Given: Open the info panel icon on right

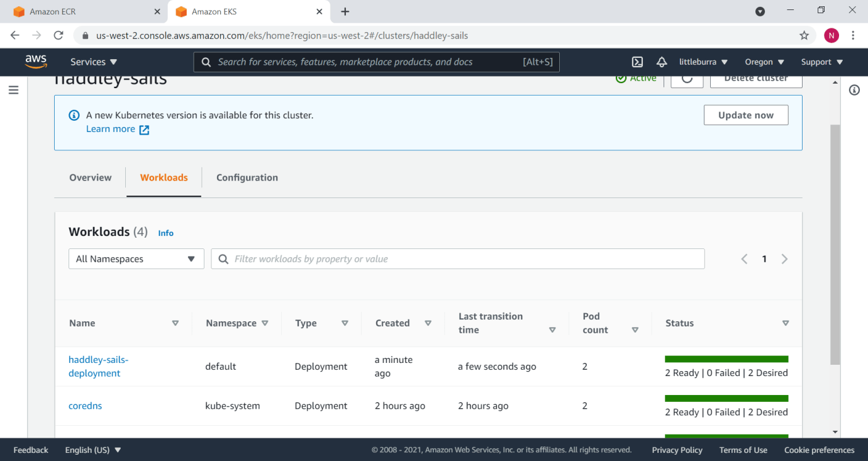Looking at the screenshot, I should tap(854, 90).
